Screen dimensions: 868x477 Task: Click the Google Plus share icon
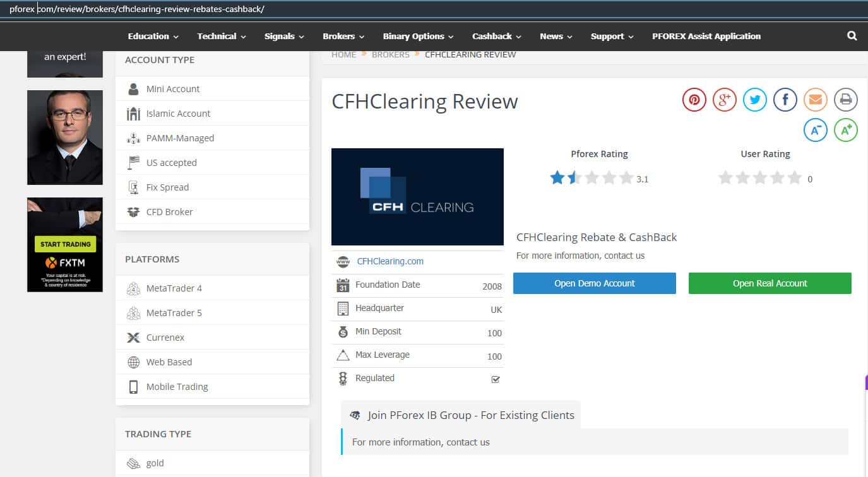(724, 100)
